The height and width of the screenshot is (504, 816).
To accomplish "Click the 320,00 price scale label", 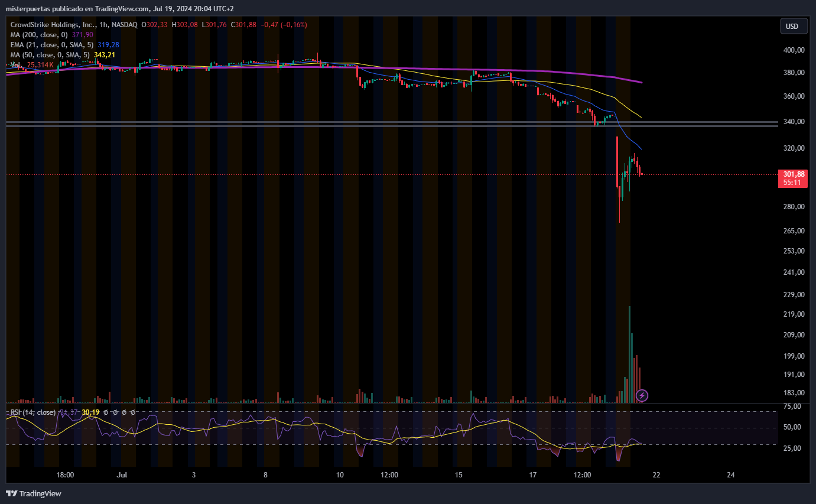I will point(795,149).
